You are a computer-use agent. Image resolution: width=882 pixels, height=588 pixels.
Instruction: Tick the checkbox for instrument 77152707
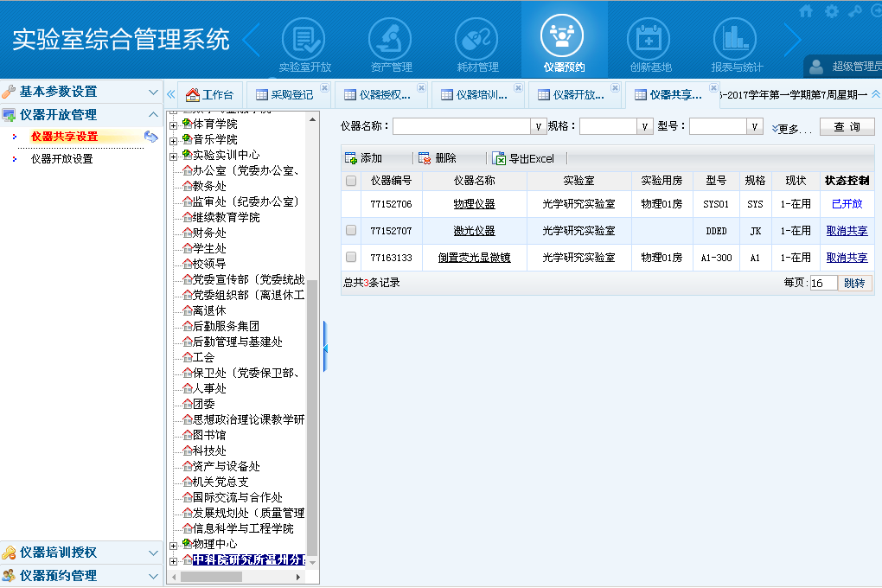coord(351,231)
